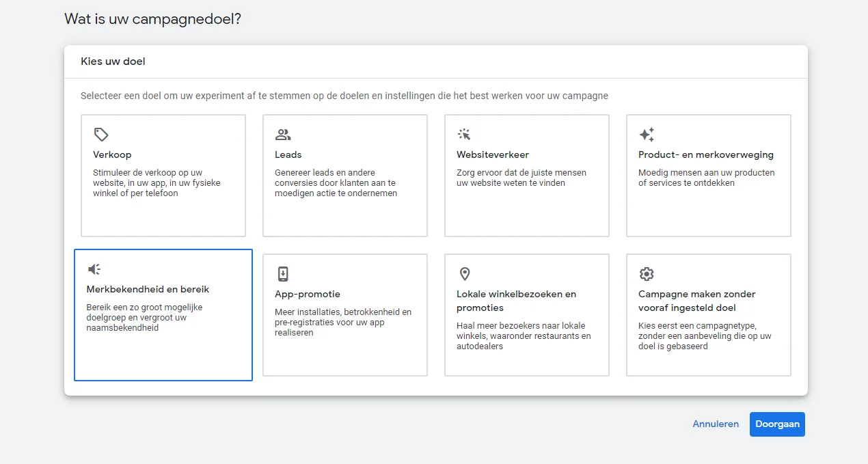This screenshot has width=868, height=464.
Task: Click description 'Kies eerst een campagnetype'
Action: coord(705,336)
